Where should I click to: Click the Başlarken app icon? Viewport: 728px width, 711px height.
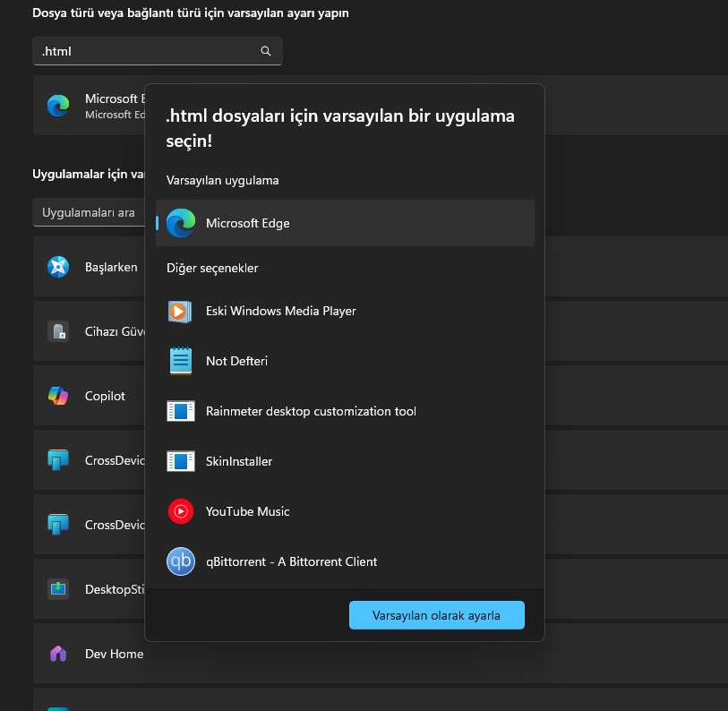click(x=58, y=267)
